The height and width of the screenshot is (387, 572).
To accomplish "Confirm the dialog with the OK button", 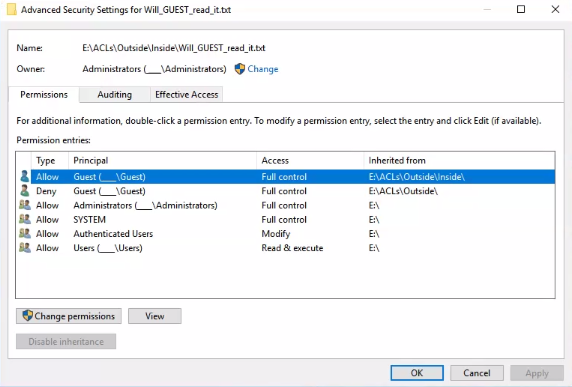I will click(417, 373).
